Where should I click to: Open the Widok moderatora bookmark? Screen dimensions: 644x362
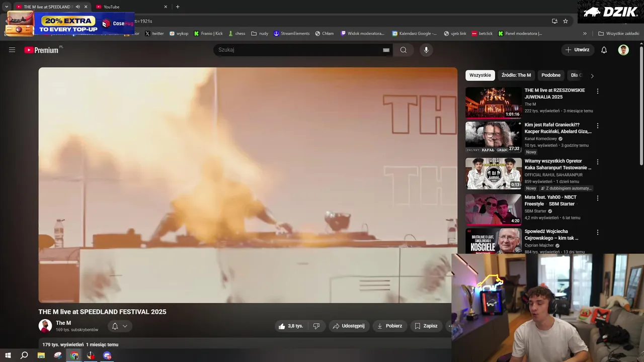click(362, 34)
